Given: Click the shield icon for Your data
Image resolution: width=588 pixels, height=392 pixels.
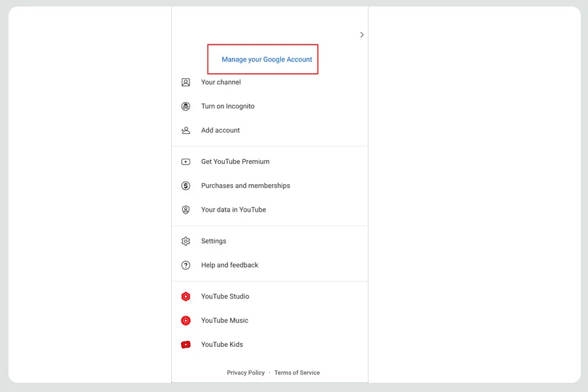Looking at the screenshot, I should click(x=186, y=210).
